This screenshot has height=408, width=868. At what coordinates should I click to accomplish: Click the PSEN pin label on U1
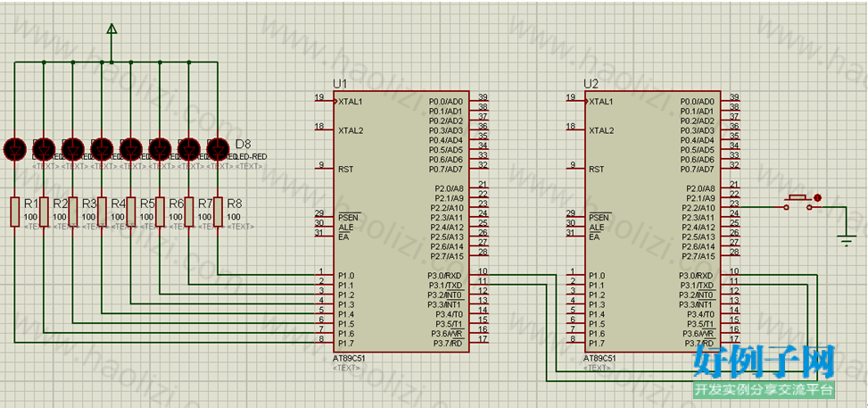pos(348,217)
